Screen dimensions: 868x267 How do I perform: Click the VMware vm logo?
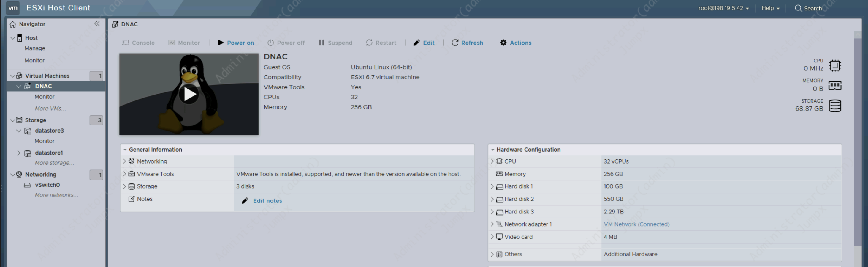(13, 8)
